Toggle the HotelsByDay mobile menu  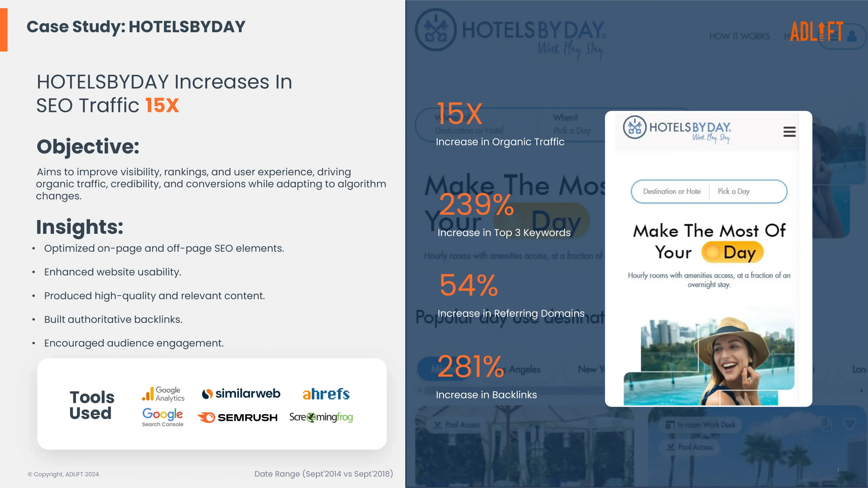(x=790, y=132)
